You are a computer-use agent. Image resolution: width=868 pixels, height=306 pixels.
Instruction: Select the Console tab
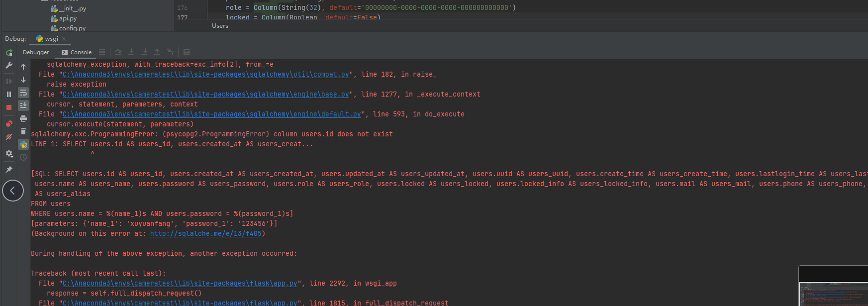pyautogui.click(x=77, y=52)
